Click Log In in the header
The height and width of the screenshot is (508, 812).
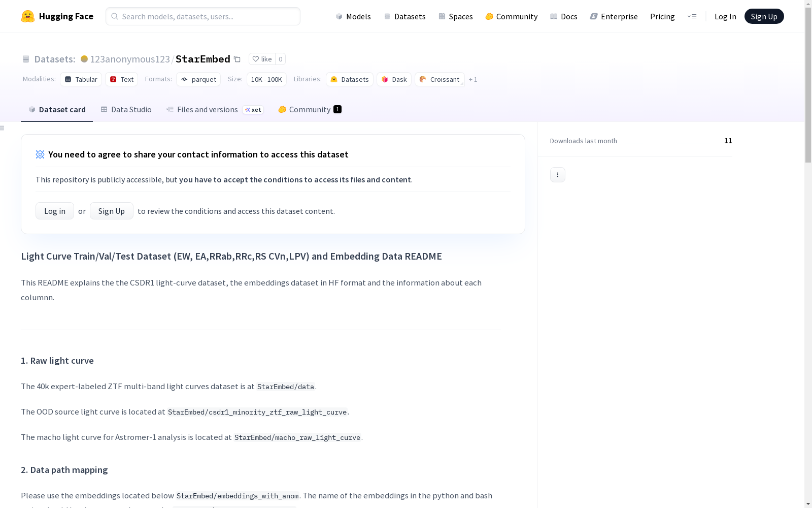[x=725, y=16]
